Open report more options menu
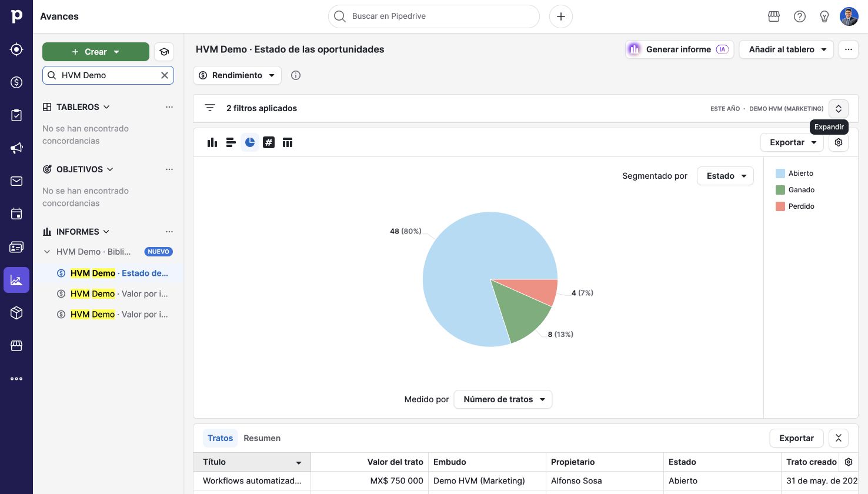This screenshot has height=494, width=868. tap(849, 49)
